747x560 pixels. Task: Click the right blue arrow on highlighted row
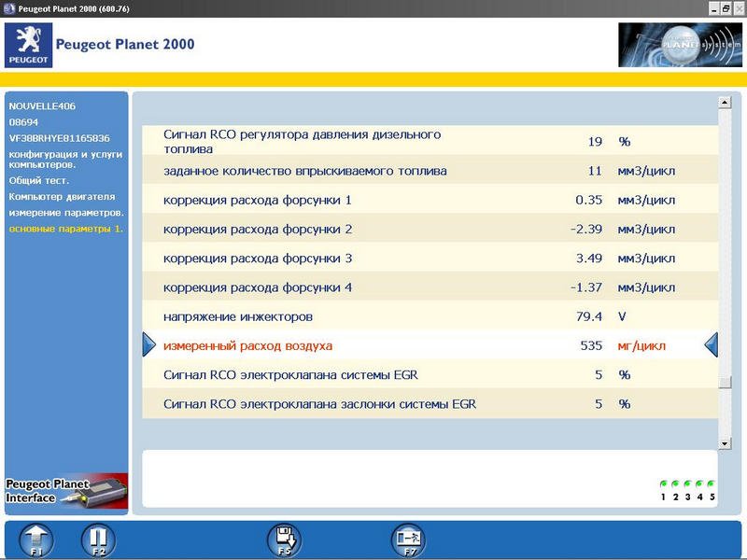pos(711,345)
